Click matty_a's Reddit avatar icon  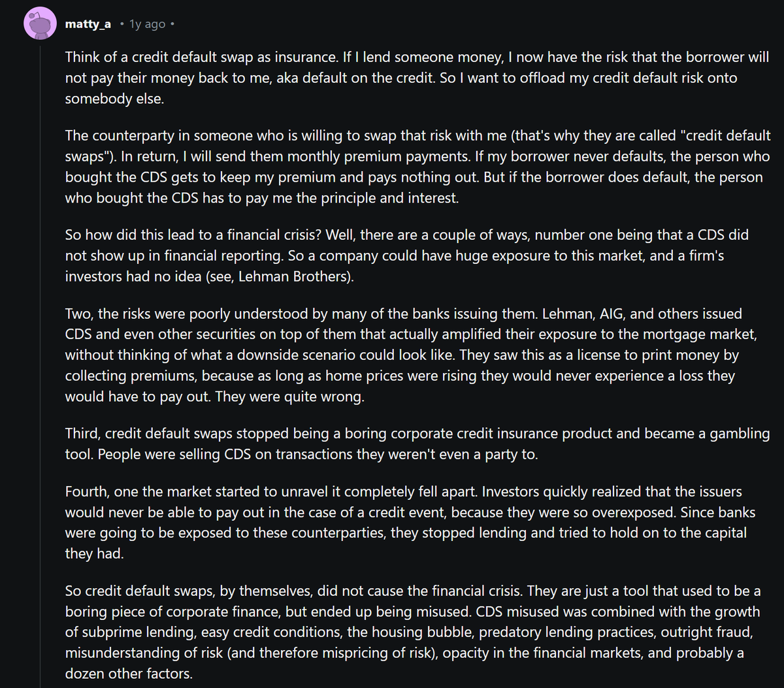[x=40, y=24]
